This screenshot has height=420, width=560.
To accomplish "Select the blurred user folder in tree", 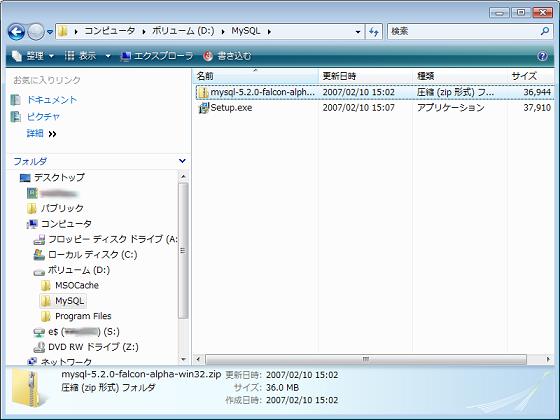I will tap(59, 194).
